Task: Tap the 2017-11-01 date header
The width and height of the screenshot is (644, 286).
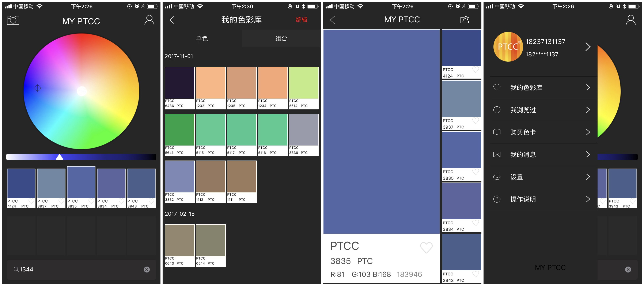Action: click(x=179, y=56)
